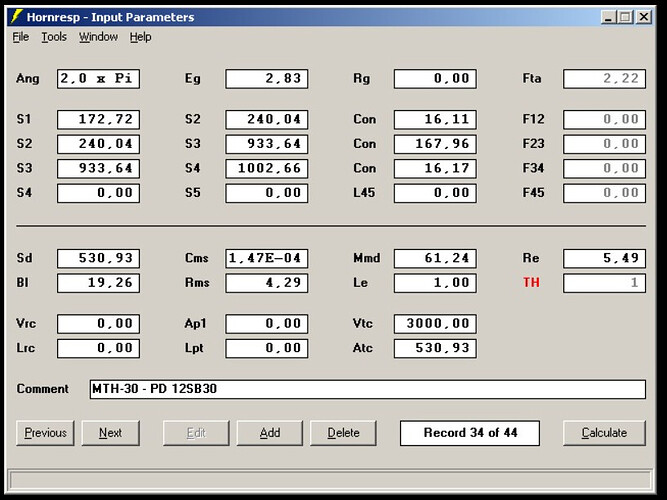667x500 pixels.
Task: Click the Rms field showing 4,29
Action: [x=267, y=283]
